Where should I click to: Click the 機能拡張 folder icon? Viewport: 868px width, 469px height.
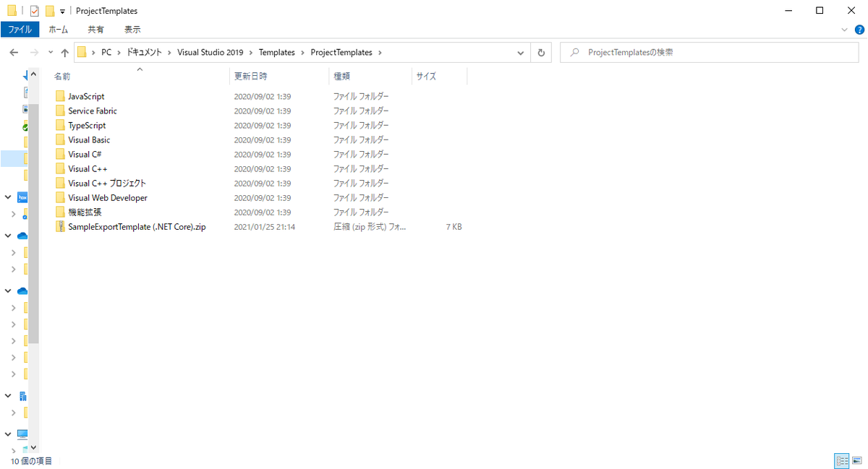tap(60, 212)
